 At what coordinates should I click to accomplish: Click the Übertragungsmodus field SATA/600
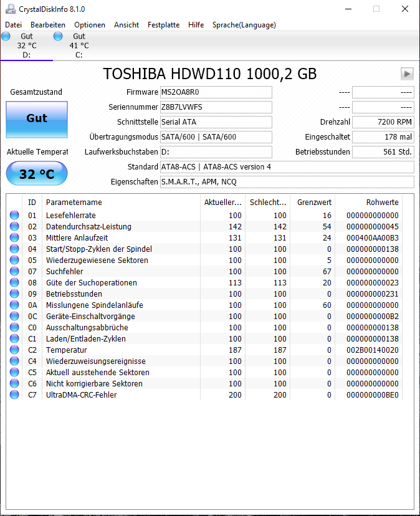pos(216,137)
